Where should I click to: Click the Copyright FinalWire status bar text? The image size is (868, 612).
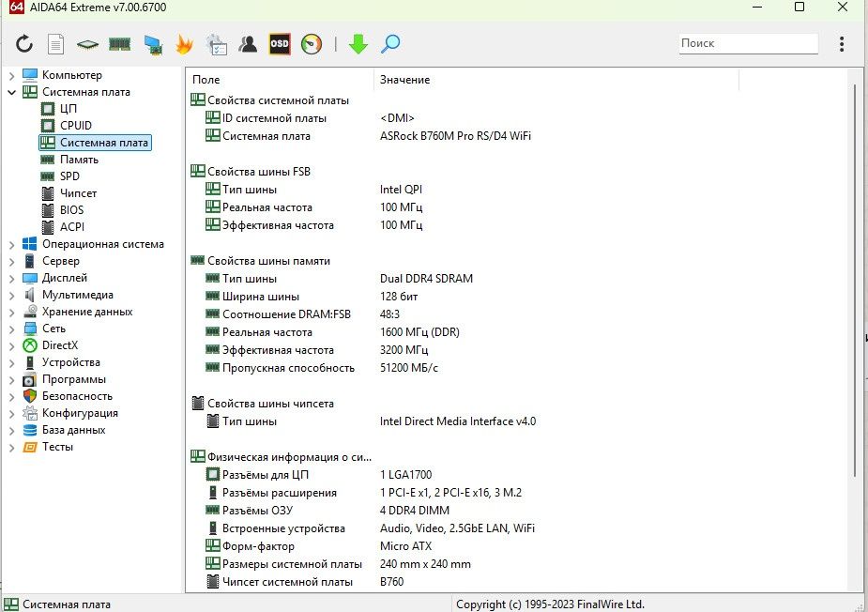[x=550, y=604]
